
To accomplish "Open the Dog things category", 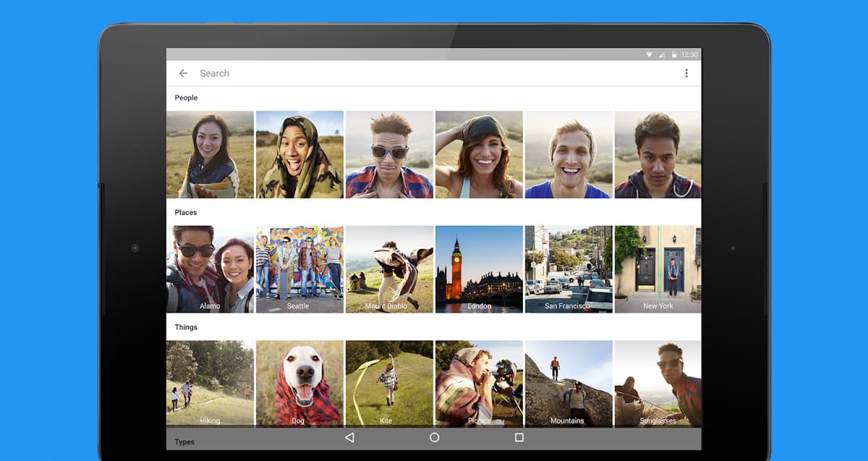I will click(299, 384).
